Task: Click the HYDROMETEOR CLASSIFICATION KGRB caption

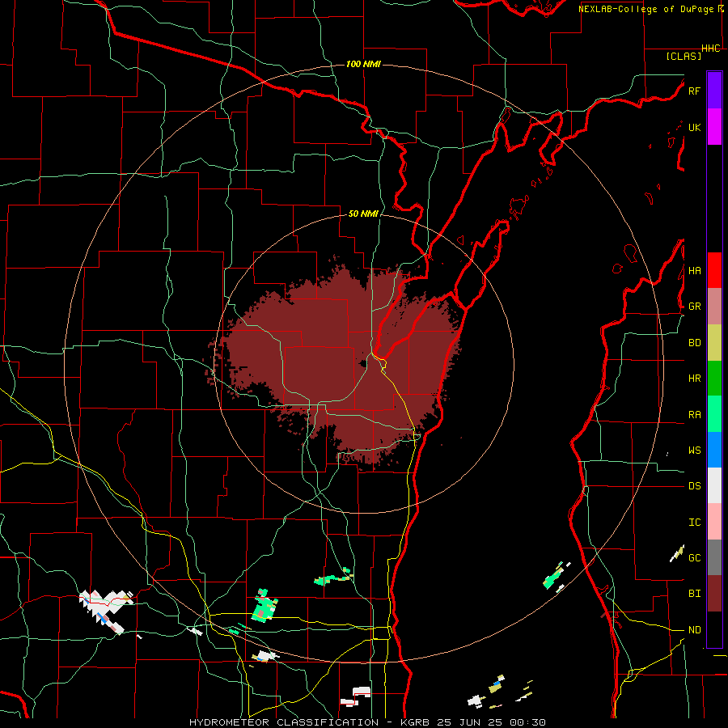Action: pos(367,722)
